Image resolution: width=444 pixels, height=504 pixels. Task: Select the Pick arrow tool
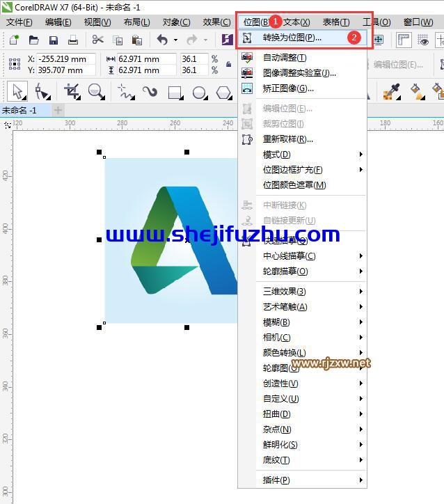pos(17,92)
